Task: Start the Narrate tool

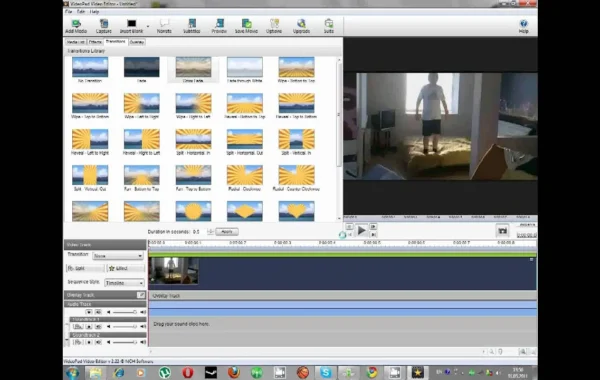Action: (x=164, y=26)
